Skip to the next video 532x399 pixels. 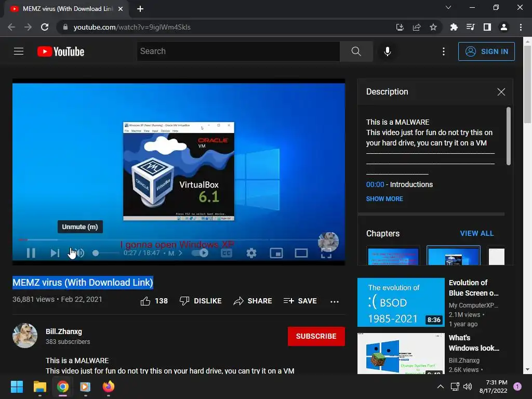[55, 253]
